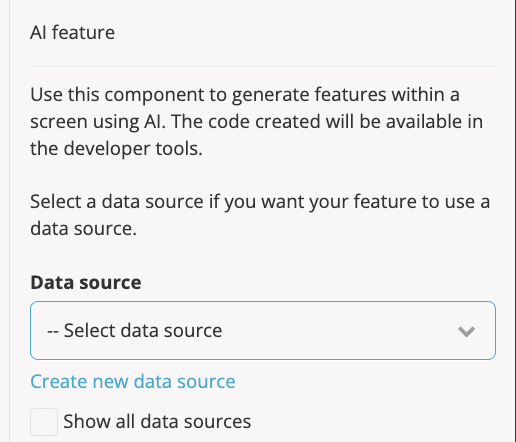Click the 'Select a data source if' paragraph

pos(260,215)
